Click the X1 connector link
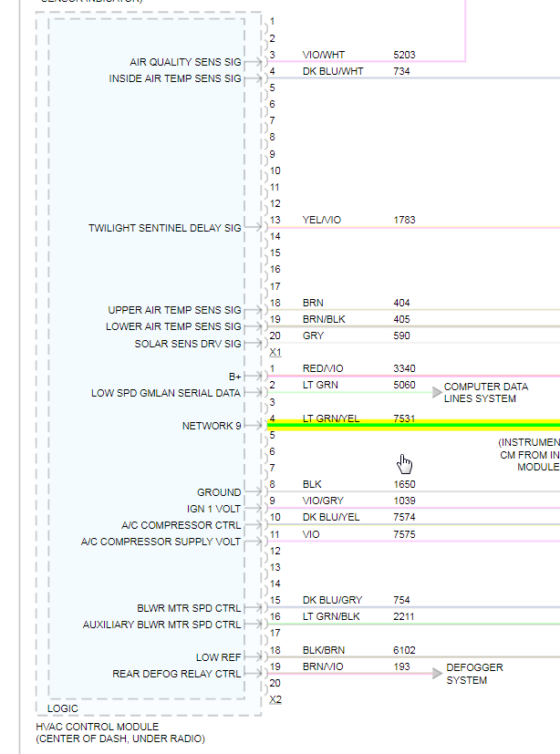Screen dimensions: 560x754 275,353
